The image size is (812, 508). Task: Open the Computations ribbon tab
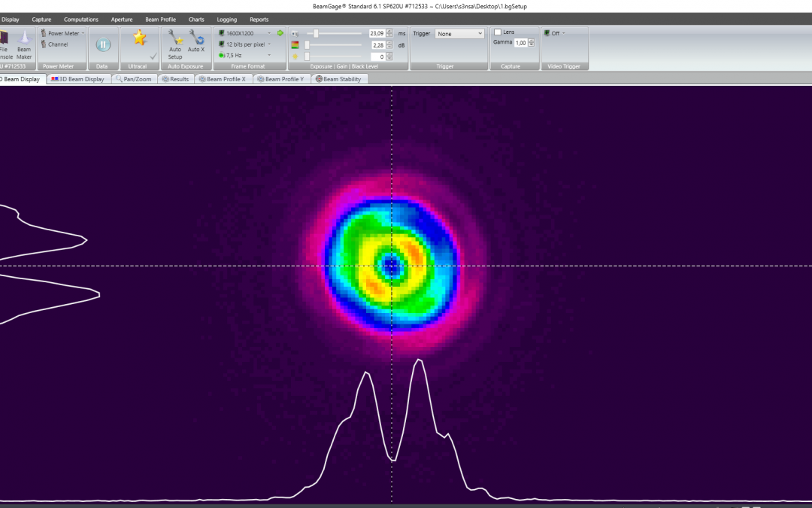(x=80, y=20)
